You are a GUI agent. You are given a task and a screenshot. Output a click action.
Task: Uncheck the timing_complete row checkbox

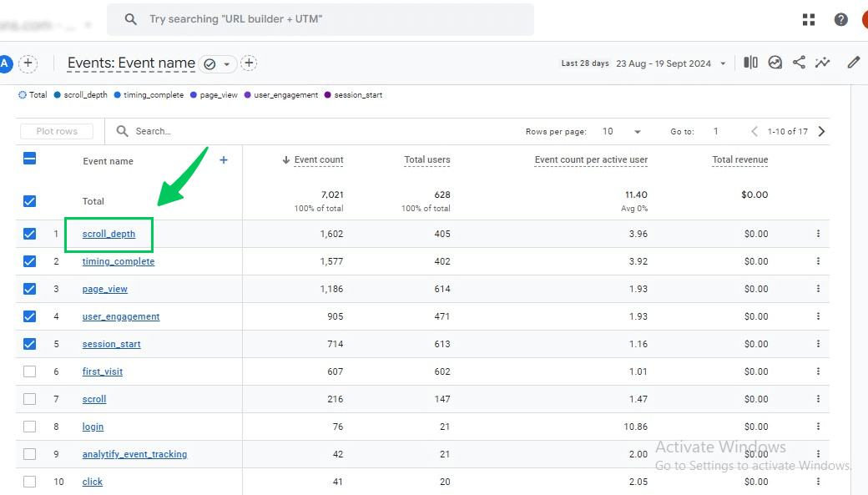[x=30, y=261]
